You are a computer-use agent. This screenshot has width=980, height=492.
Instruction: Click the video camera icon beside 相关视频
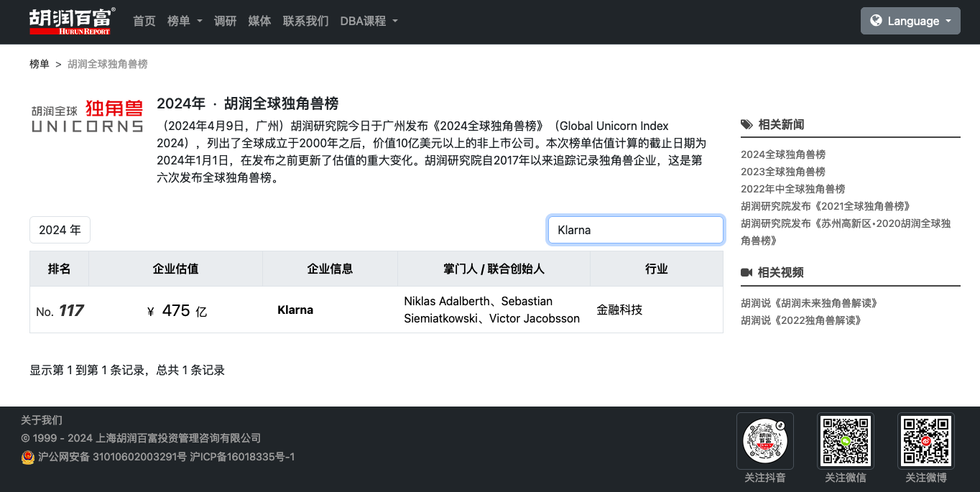click(746, 272)
